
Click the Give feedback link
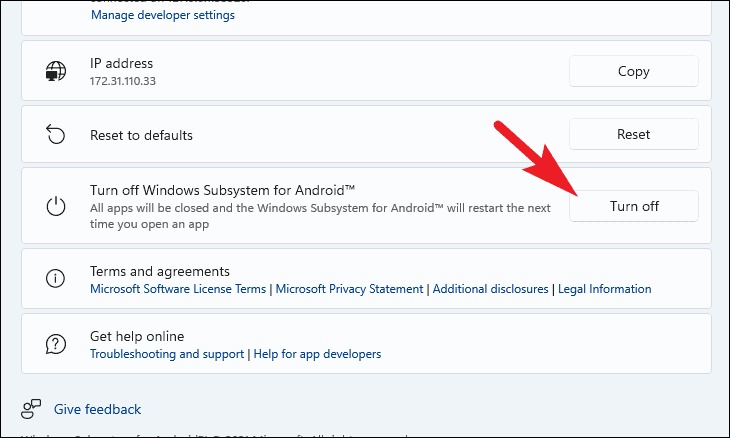[97, 410]
